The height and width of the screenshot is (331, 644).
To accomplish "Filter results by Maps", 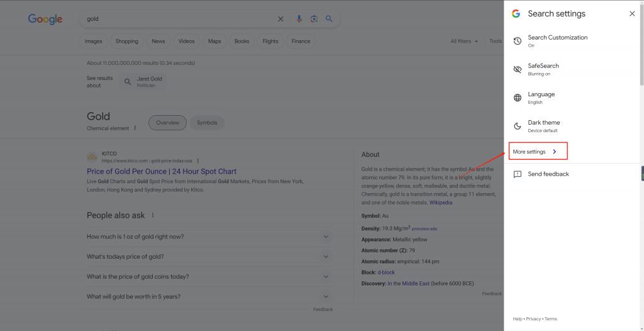I will coord(214,41).
